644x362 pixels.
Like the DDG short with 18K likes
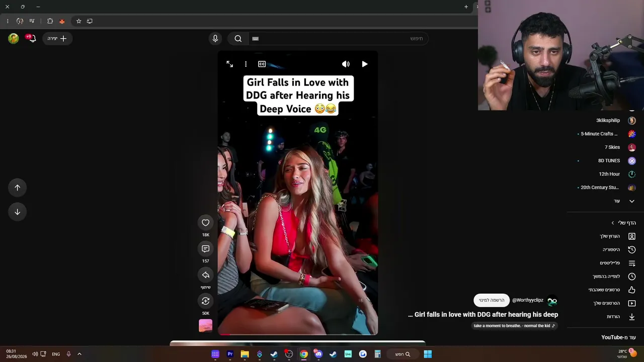click(205, 223)
